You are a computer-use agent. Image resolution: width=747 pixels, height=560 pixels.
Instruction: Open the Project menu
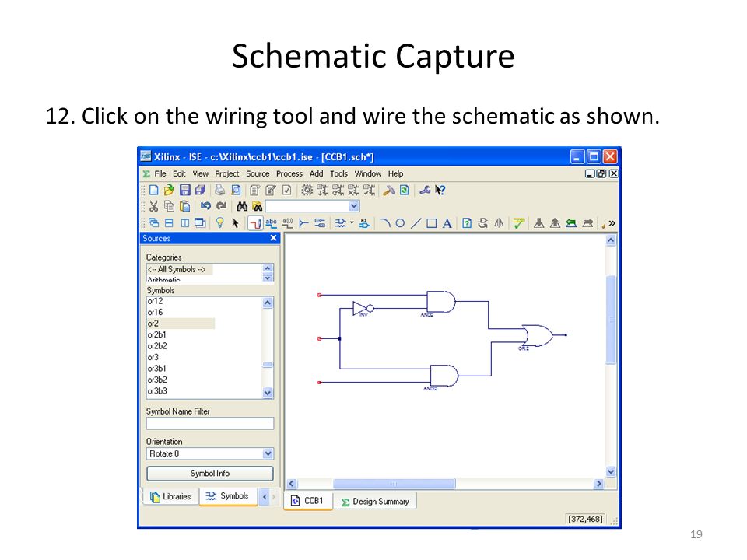click(x=226, y=173)
